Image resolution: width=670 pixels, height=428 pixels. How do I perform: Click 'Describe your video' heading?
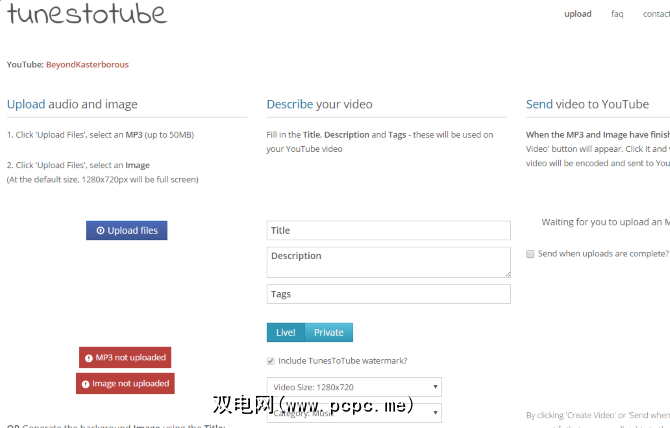pos(320,104)
